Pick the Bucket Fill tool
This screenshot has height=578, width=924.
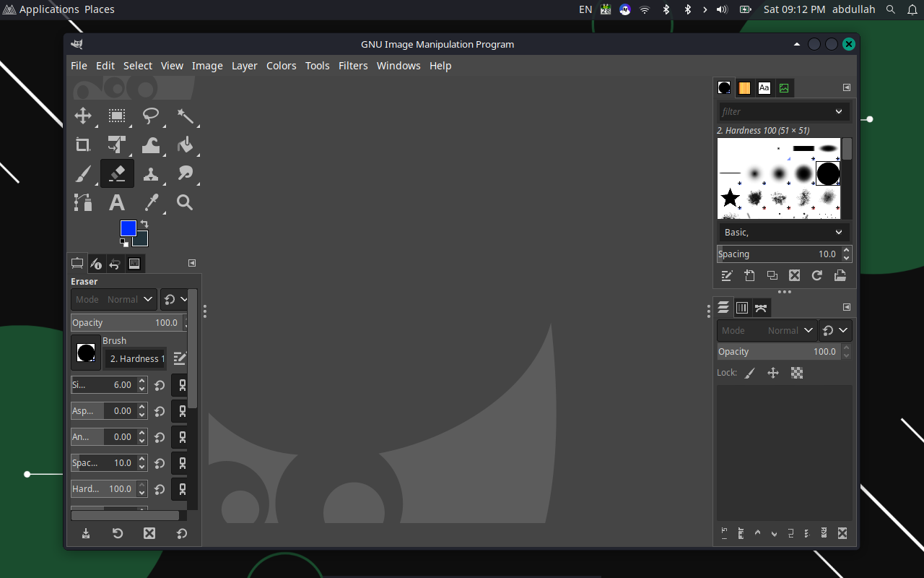[185, 145]
